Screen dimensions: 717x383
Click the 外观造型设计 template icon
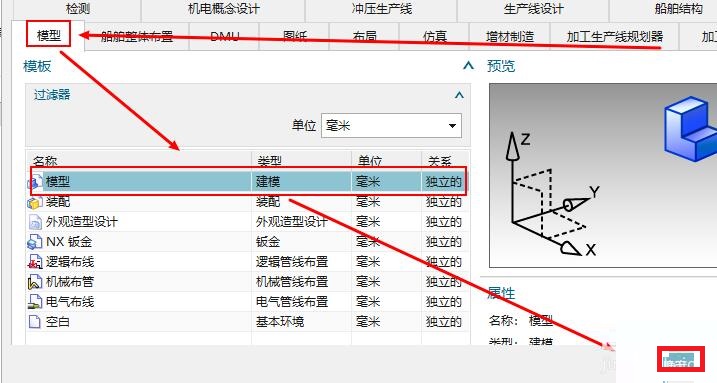coord(35,222)
